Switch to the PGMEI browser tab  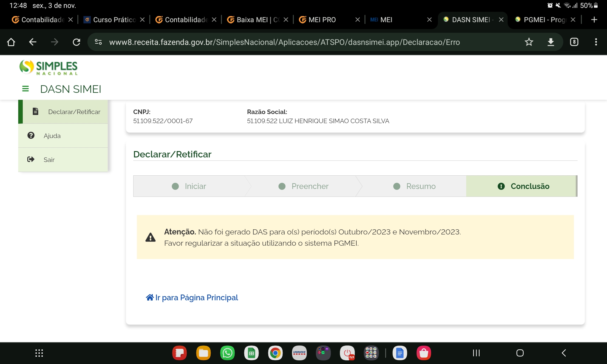click(541, 20)
